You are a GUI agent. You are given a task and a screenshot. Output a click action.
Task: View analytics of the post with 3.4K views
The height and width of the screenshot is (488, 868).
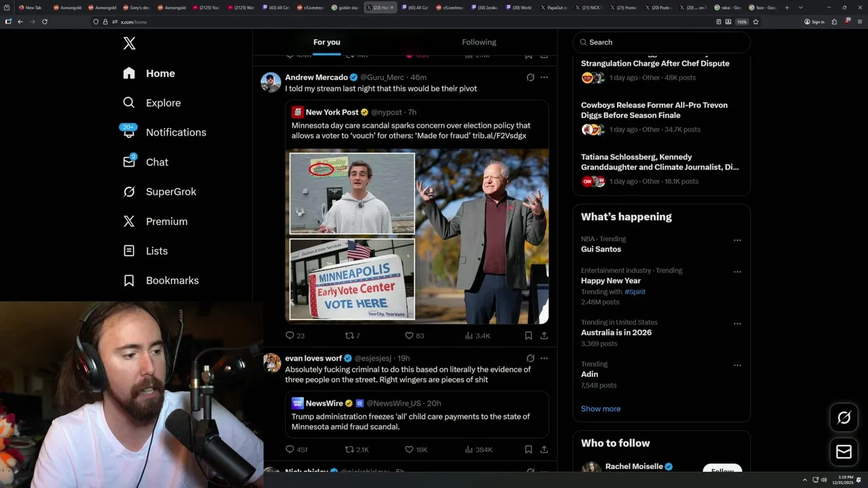[477, 335]
